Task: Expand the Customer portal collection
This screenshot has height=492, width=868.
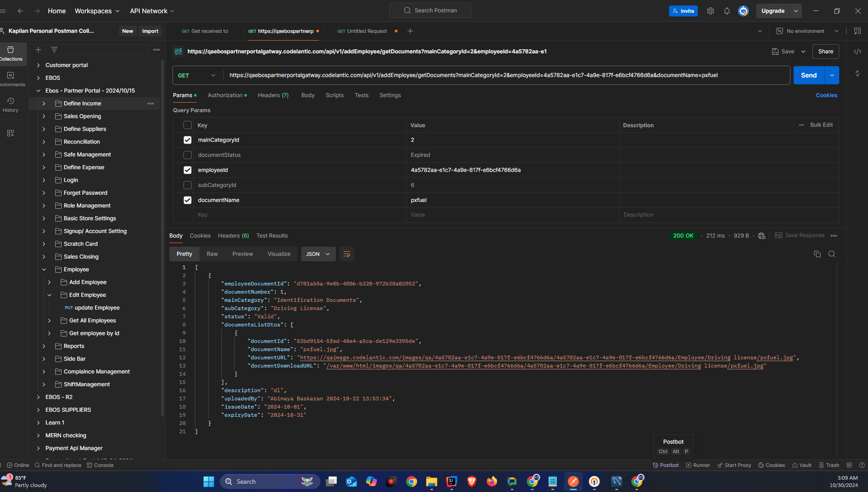Action: pyautogui.click(x=38, y=65)
